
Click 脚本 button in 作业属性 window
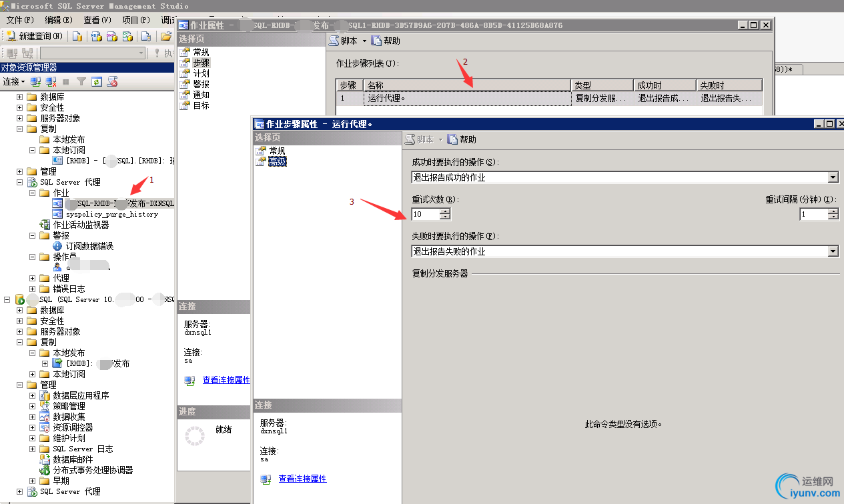pos(343,41)
